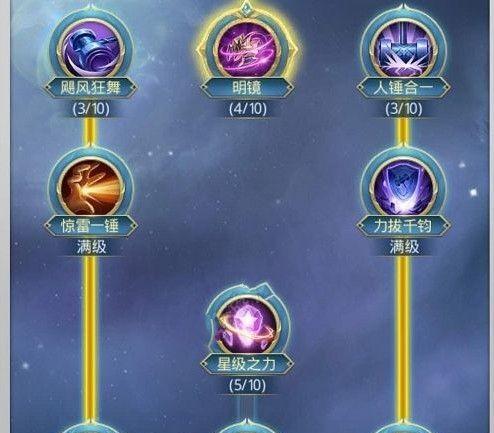Click the partially visible bottom-center skill node
Image resolution: width=494 pixels, height=433 pixels.
click(247, 426)
